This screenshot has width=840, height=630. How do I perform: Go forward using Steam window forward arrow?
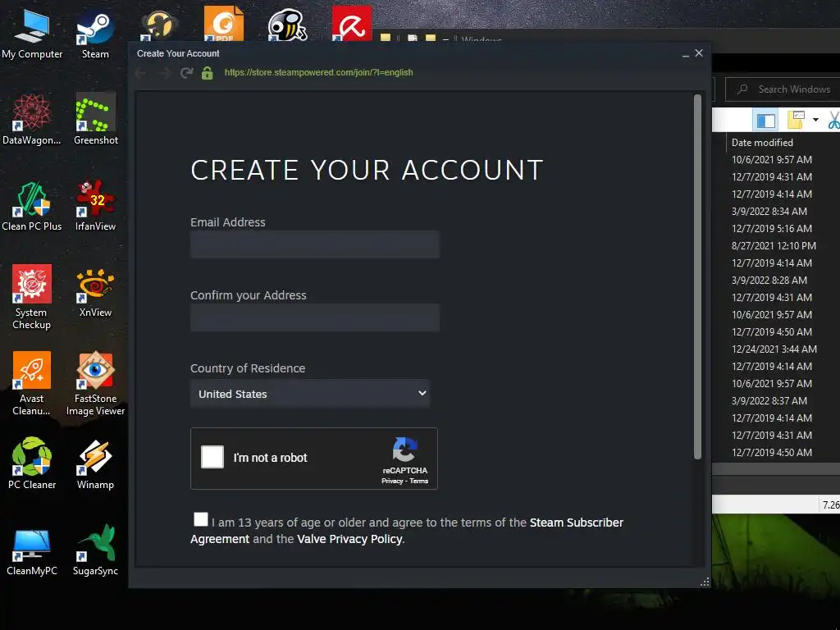pos(164,73)
